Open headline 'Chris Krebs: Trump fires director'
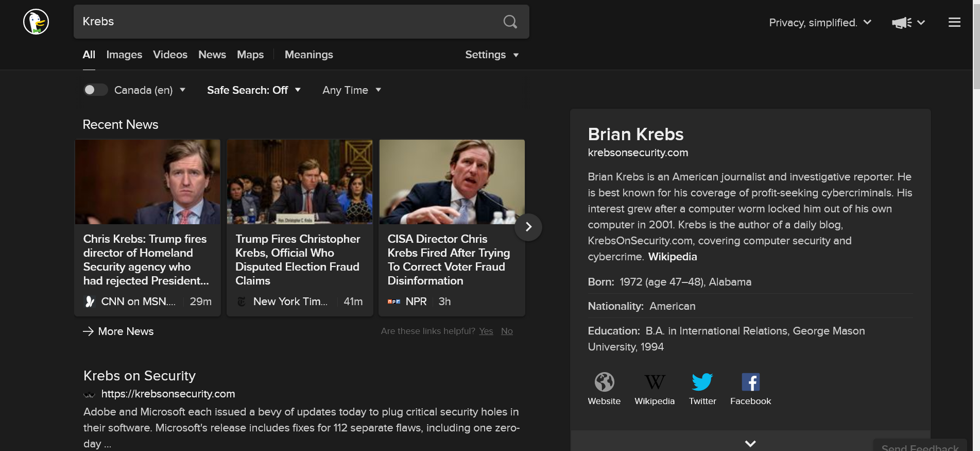The image size is (980, 451). point(146,260)
